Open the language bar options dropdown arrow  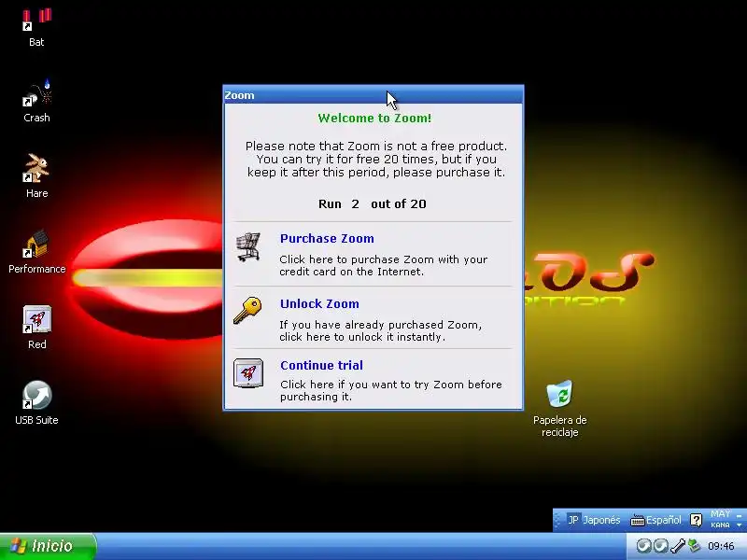[740, 525]
